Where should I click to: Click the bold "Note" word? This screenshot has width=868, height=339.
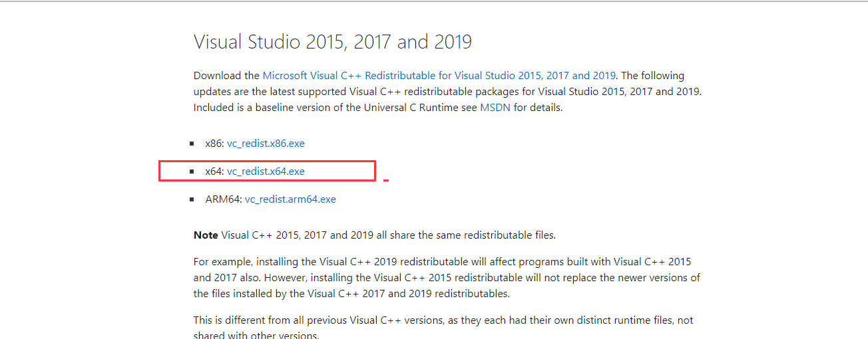[206, 235]
